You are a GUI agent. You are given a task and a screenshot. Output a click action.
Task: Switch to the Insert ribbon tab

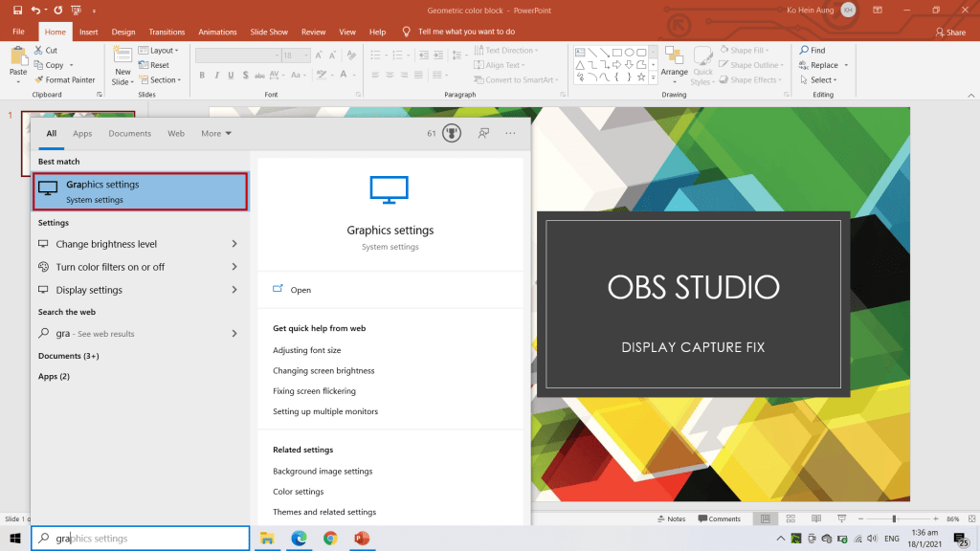click(88, 32)
